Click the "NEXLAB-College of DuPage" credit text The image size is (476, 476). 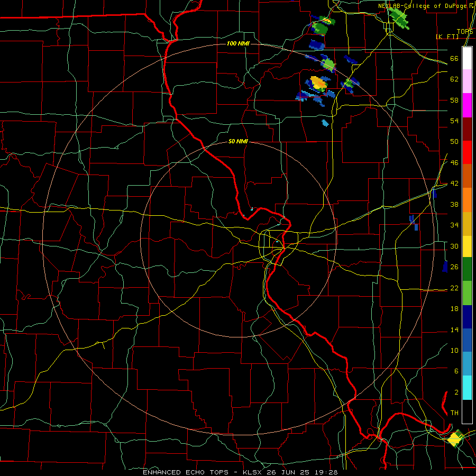423,6
